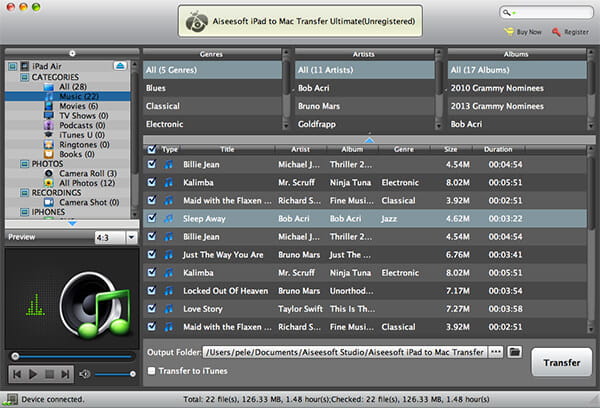Sort by the Duration column header
Viewport: 600px width, 408px height.
point(498,149)
